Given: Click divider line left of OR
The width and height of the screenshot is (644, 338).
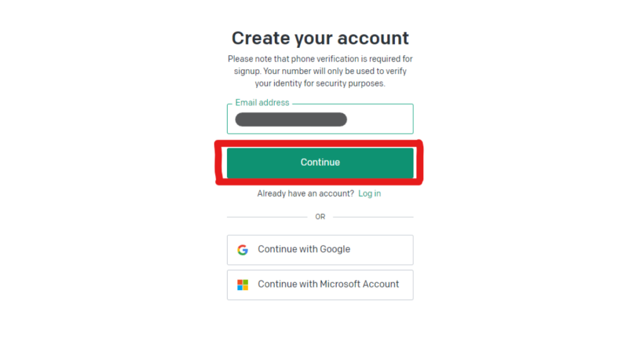Looking at the screenshot, I should [267, 217].
